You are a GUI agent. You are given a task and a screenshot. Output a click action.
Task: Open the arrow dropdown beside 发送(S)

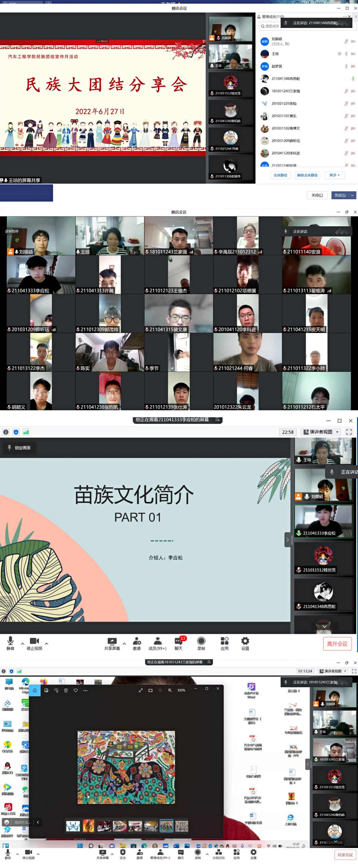pyautogui.click(x=352, y=195)
